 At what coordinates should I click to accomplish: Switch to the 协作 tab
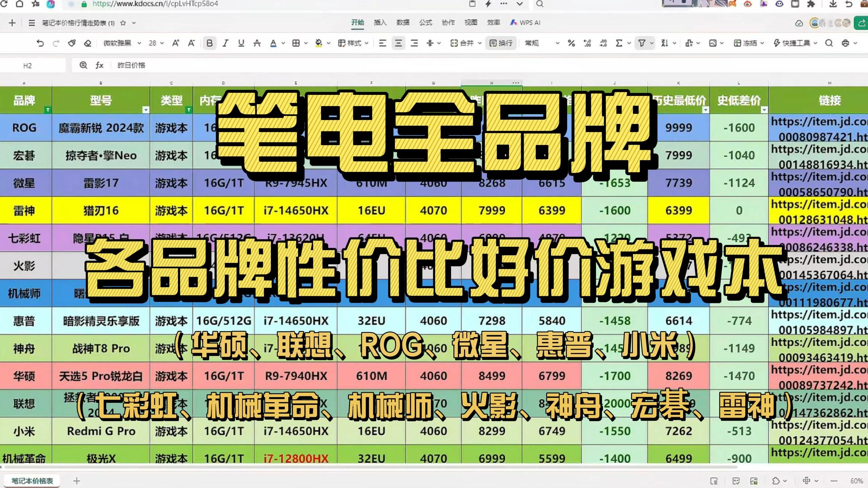448,22
